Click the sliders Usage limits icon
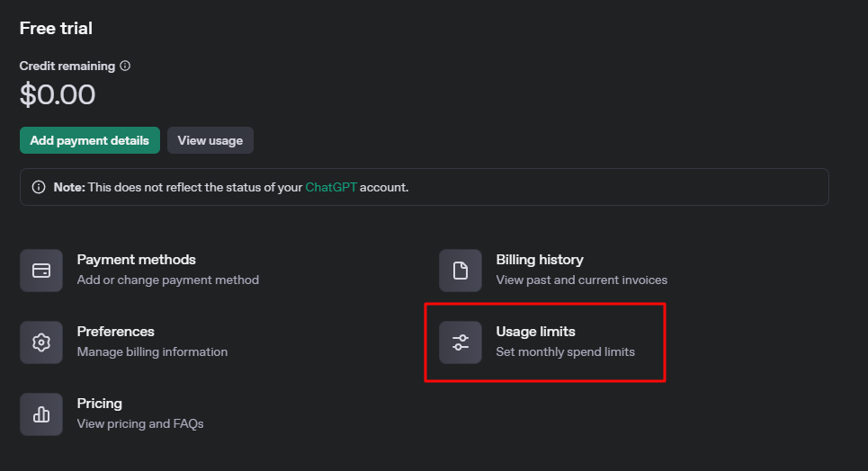This screenshot has height=471, width=868. [461, 342]
